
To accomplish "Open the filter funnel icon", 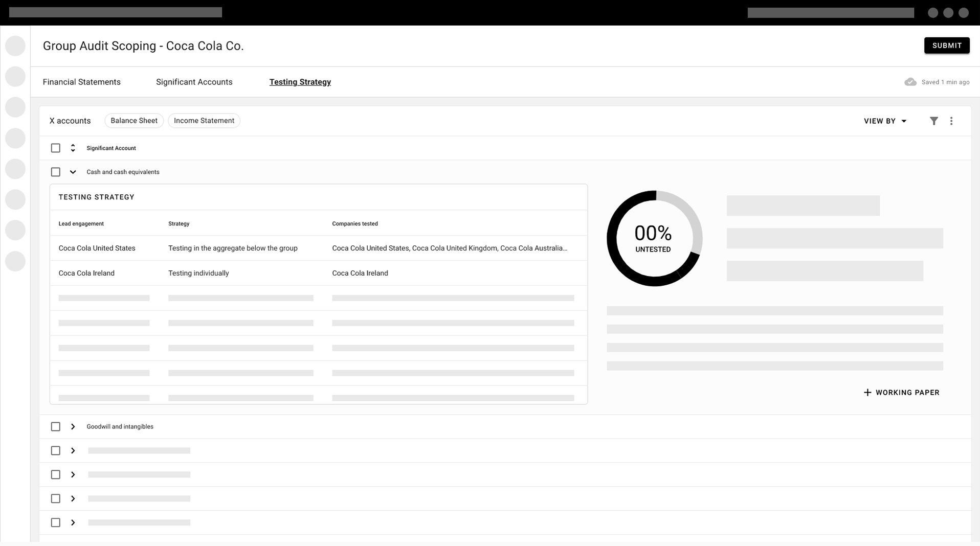I will click(x=934, y=121).
